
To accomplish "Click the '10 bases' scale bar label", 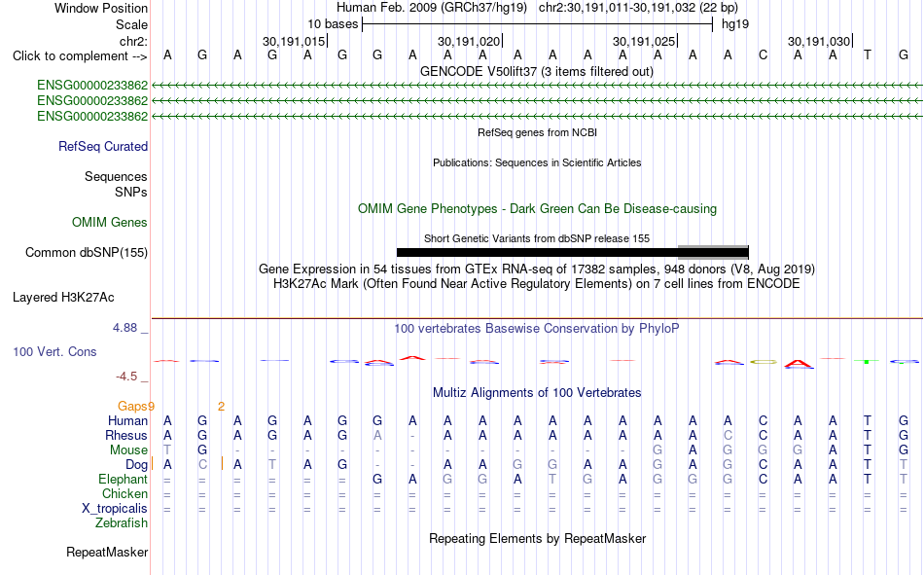I will click(x=333, y=24).
